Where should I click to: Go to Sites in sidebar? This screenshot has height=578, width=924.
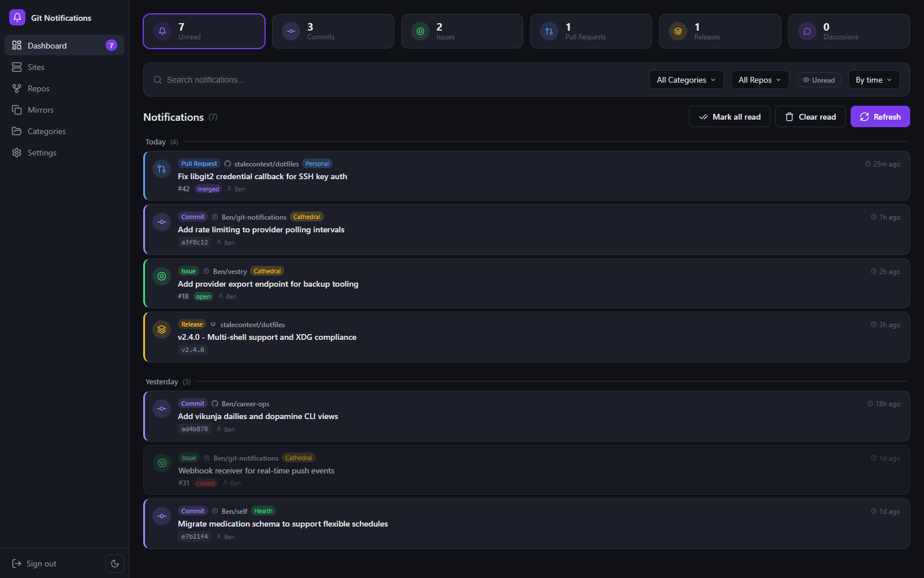point(64,67)
